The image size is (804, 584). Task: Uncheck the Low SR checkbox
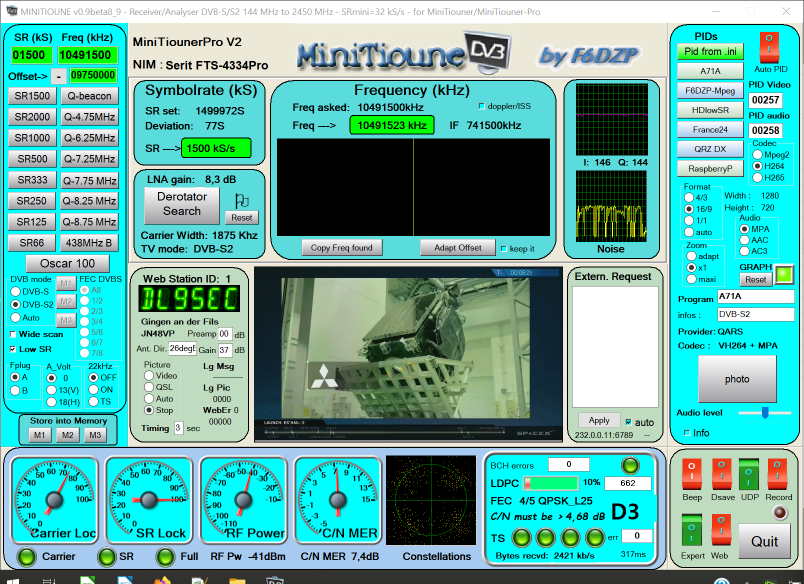click(x=13, y=349)
